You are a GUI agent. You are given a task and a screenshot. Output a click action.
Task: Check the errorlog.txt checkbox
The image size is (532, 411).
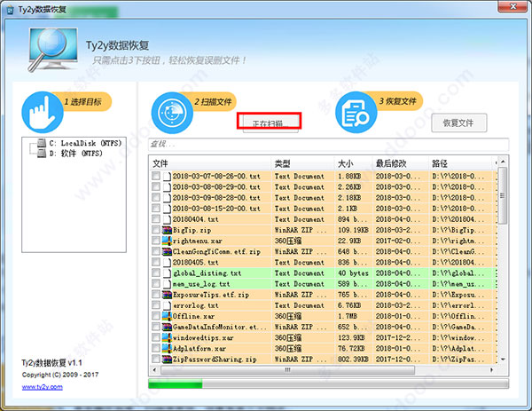(x=156, y=305)
